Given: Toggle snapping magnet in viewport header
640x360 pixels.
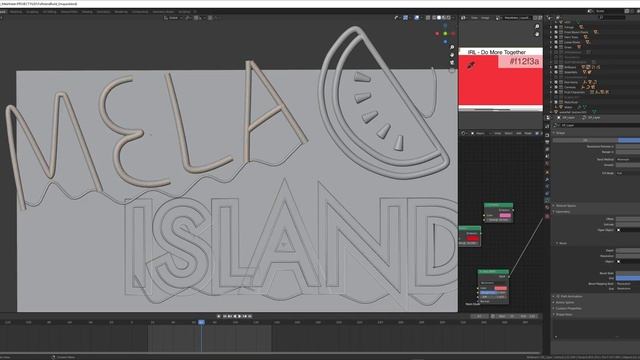Looking at the screenshot, I should (196, 18).
